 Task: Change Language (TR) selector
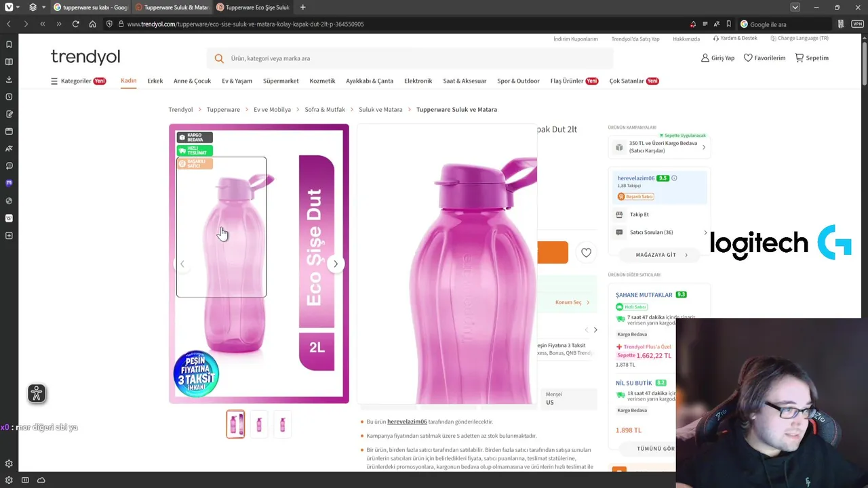pyautogui.click(x=800, y=39)
